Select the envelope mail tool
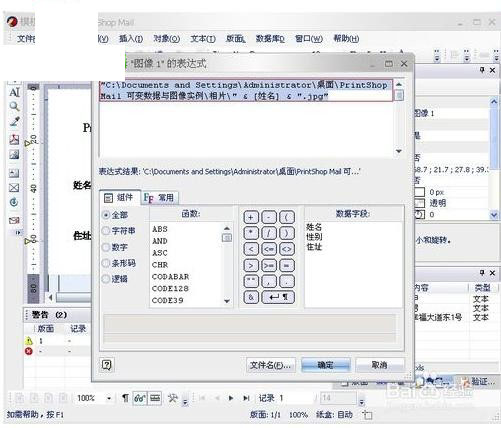 coord(14,220)
